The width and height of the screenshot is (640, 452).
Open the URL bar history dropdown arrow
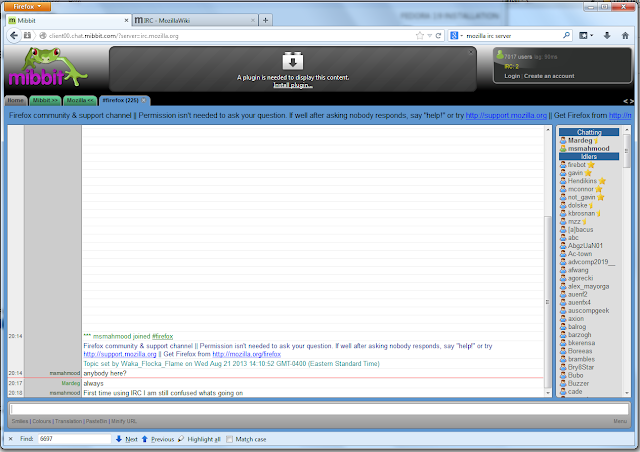pos(429,36)
